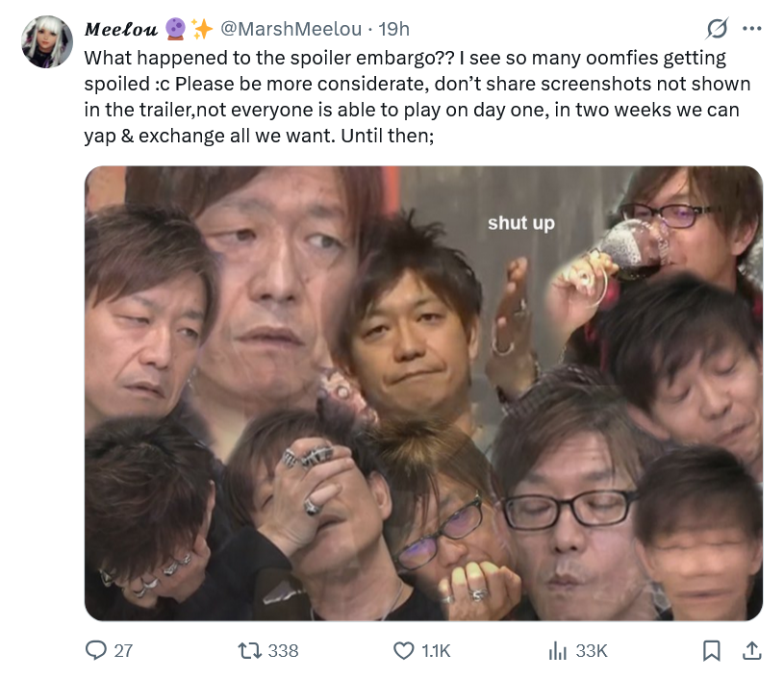Screen dimensions: 784x679
Task: Open the Grok explain-post icon
Action: pos(717,29)
